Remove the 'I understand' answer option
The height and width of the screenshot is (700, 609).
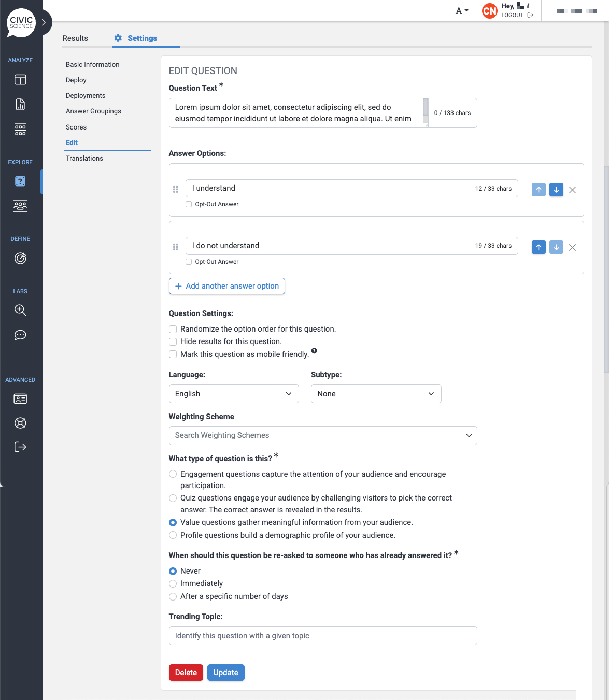pos(572,190)
